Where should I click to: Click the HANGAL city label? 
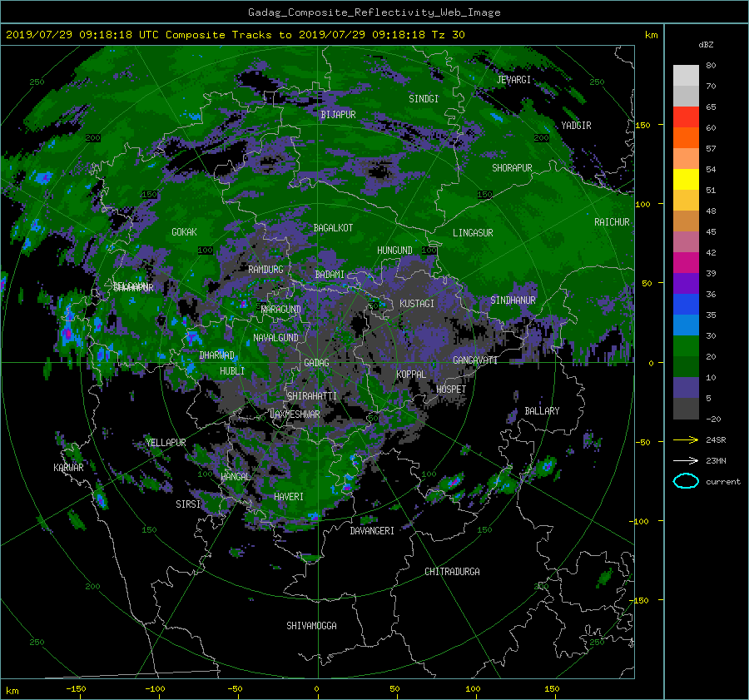(235, 476)
